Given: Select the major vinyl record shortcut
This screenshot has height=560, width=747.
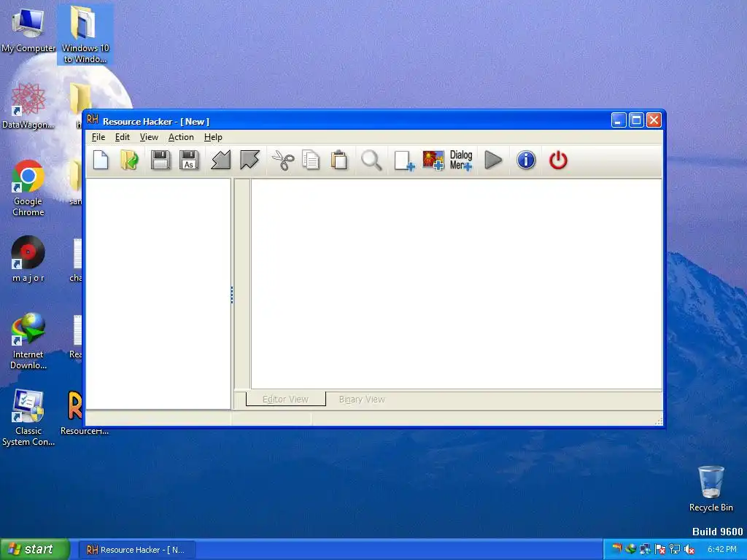Looking at the screenshot, I should point(28,259).
